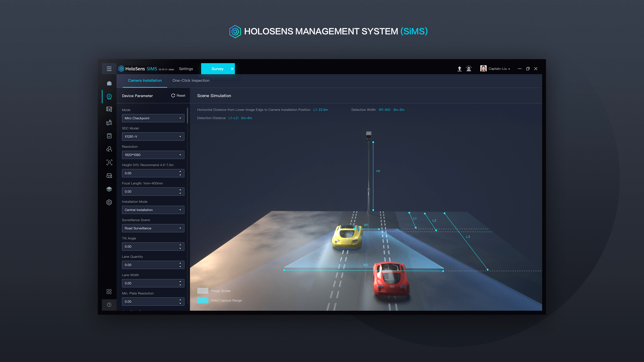Select the camera installation sidebar icon
The image size is (644, 362).
[109, 97]
